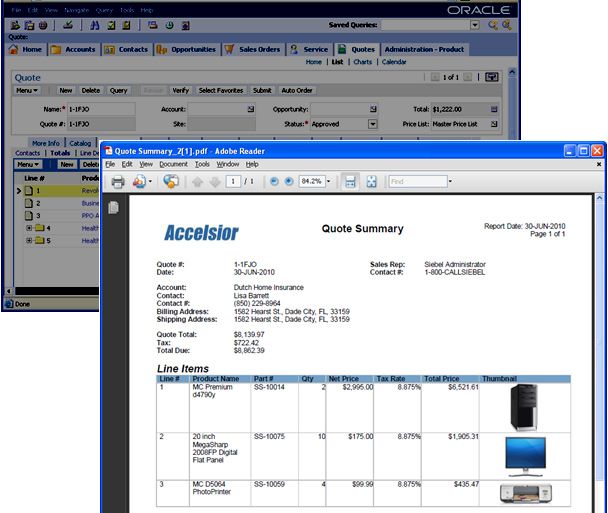Click the Print icon in Adobe Reader
This screenshot has width=608, height=513.
click(118, 181)
